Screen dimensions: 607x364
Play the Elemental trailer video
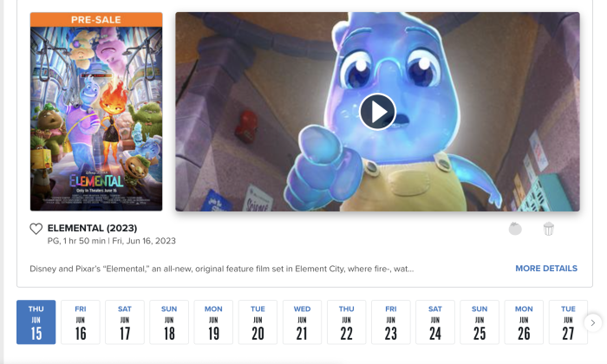(377, 112)
